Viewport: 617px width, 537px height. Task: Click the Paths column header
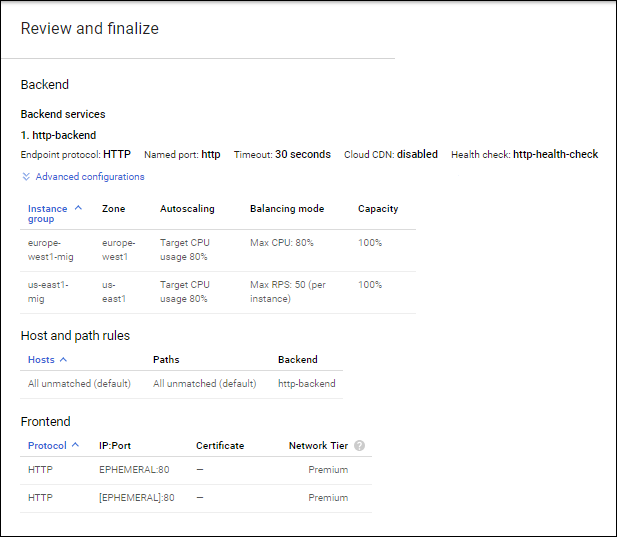click(166, 360)
